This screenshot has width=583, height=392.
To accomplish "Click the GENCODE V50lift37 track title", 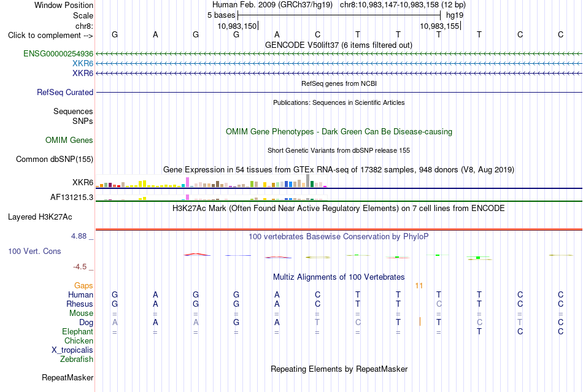I will point(339,45).
